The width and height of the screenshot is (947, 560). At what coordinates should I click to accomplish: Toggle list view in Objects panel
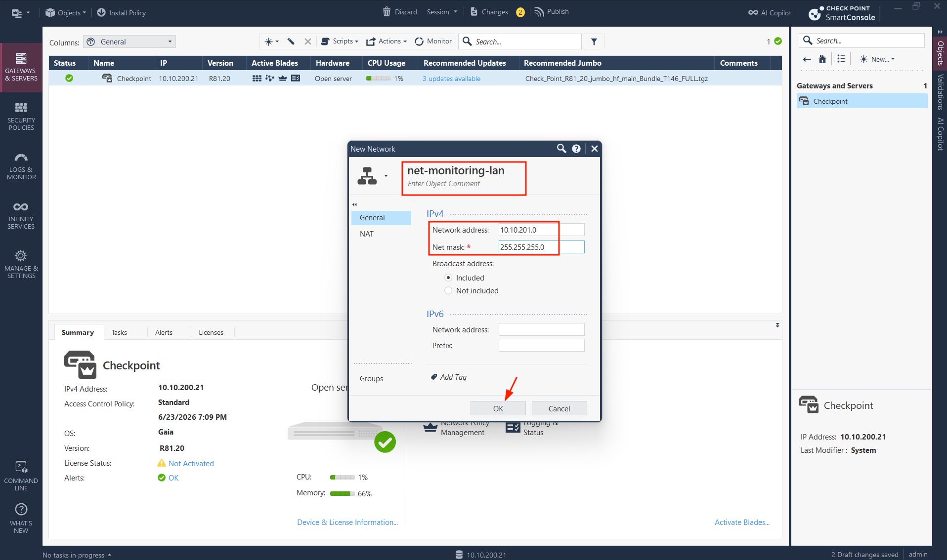[x=841, y=59]
